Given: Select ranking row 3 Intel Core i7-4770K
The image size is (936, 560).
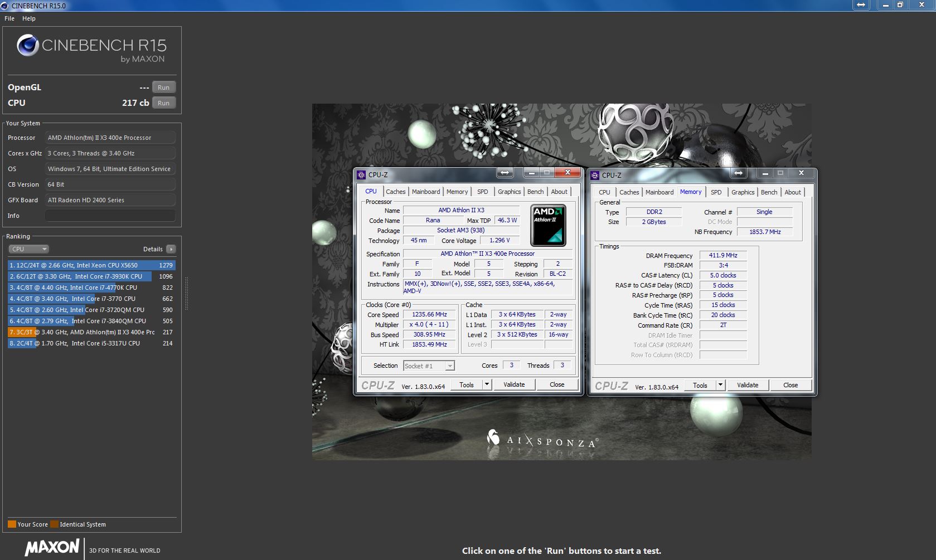Looking at the screenshot, I should pyautogui.click(x=91, y=288).
